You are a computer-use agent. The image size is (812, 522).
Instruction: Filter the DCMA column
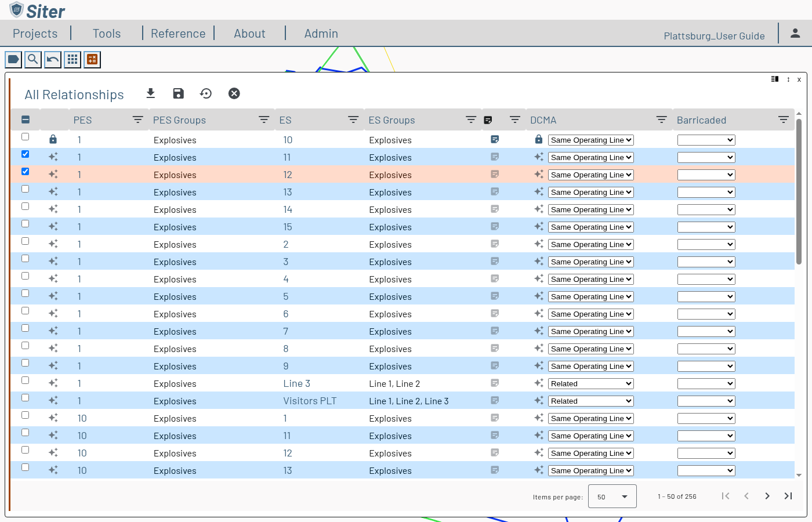[661, 119]
